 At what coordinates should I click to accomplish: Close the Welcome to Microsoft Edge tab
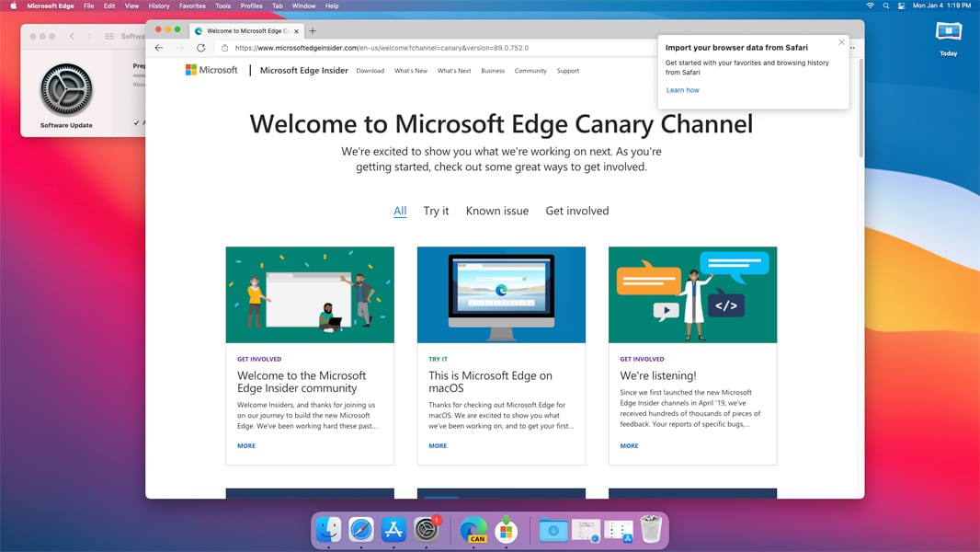pos(296,30)
